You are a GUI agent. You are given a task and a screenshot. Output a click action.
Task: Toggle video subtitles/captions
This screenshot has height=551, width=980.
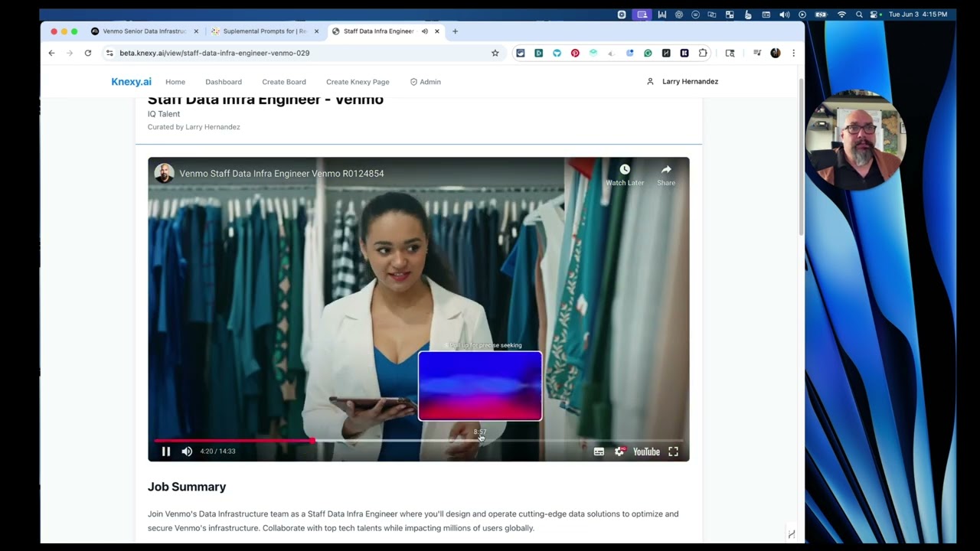coord(599,452)
